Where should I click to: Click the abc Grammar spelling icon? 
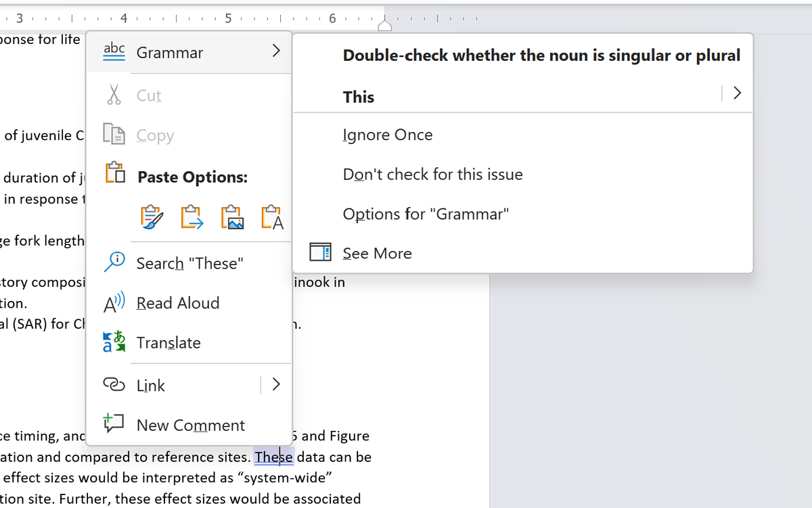[x=114, y=52]
